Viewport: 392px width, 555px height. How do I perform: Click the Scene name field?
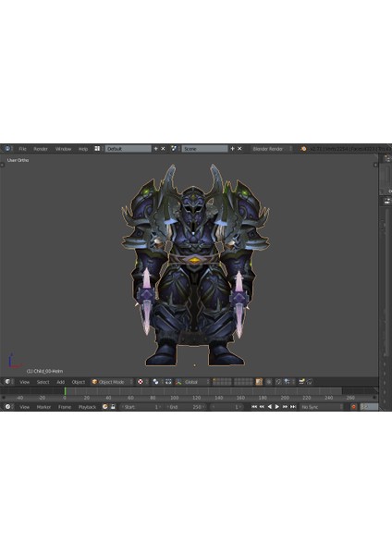[x=205, y=149]
